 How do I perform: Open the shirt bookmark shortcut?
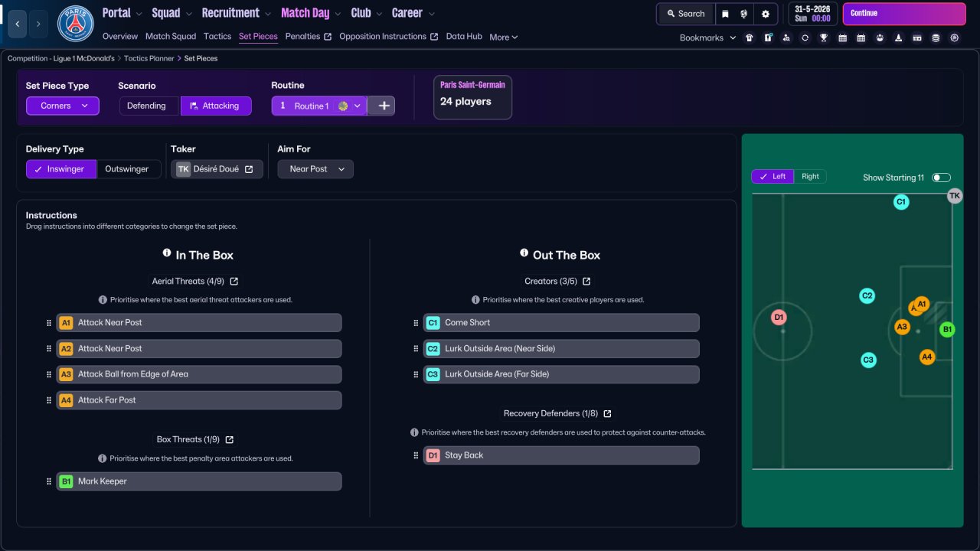point(749,37)
